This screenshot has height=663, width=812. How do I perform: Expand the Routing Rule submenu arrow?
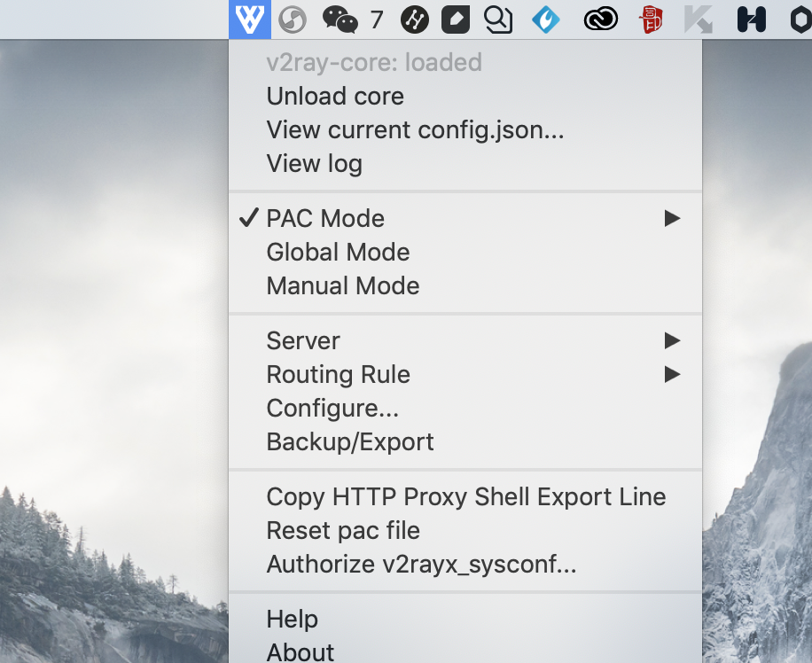coord(672,374)
